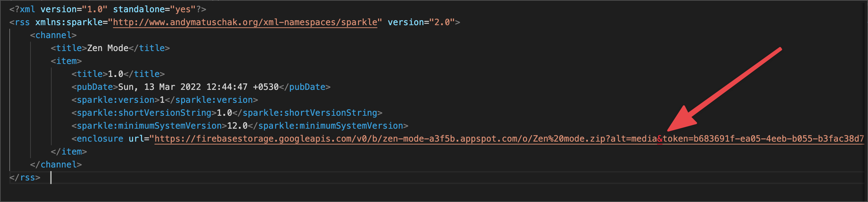Click the closing </sparkle:shortVersionString> tag
Image resolution: width=868 pixels, height=202 pixels.
tap(307, 113)
